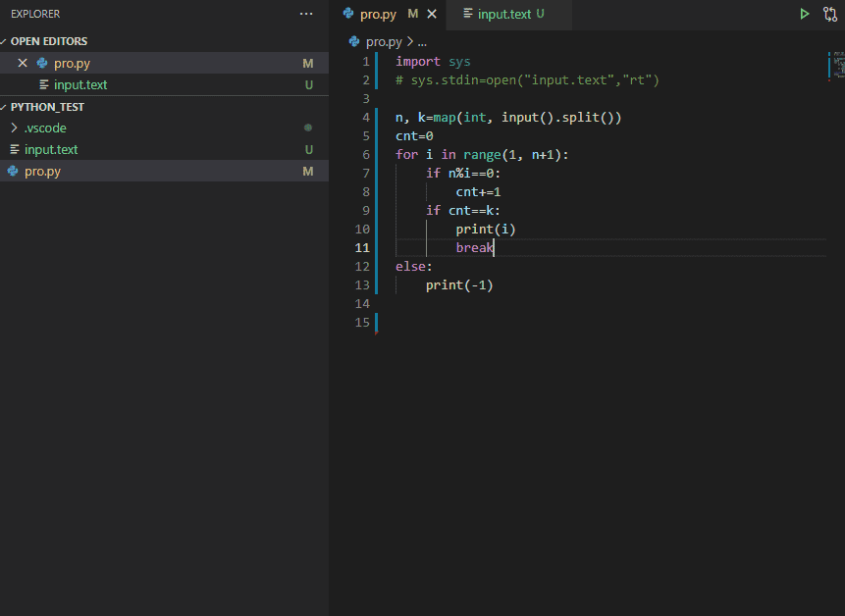Viewport: 845px width, 616px height.
Task: Place cursor on 'n, k=map(int, input().split())' line
Action: [508, 118]
